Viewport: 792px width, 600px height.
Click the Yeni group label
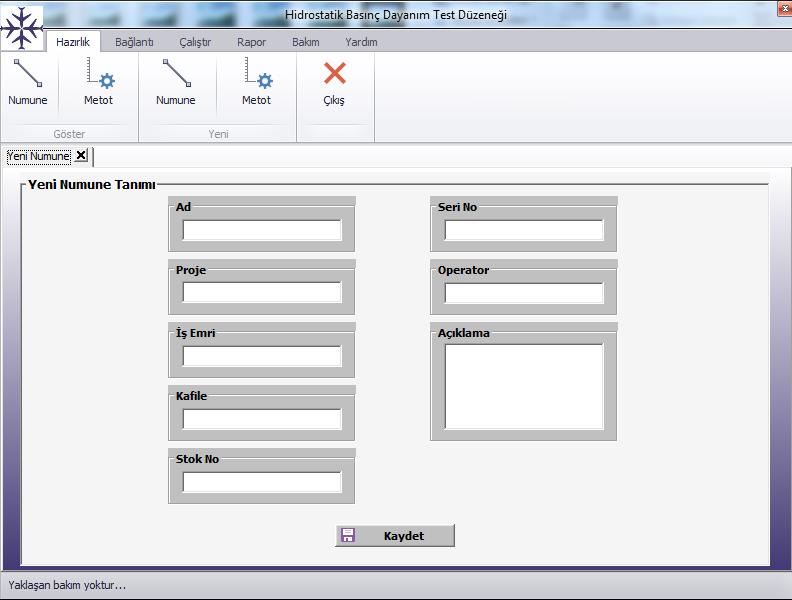[218, 134]
